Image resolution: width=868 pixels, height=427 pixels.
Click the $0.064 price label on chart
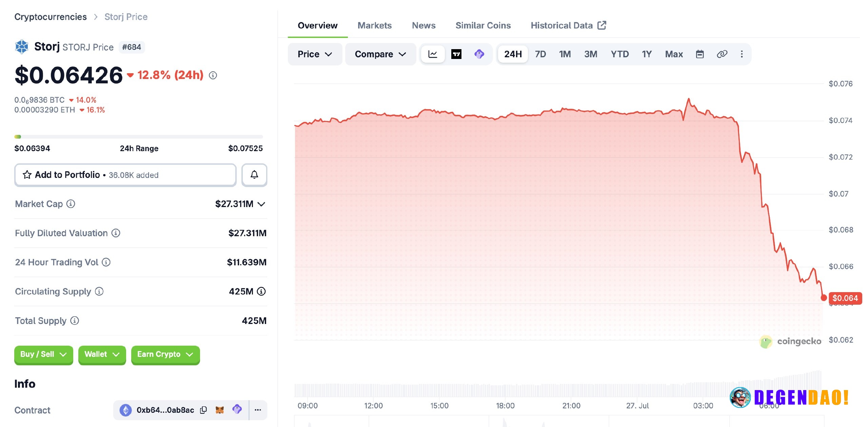point(845,298)
